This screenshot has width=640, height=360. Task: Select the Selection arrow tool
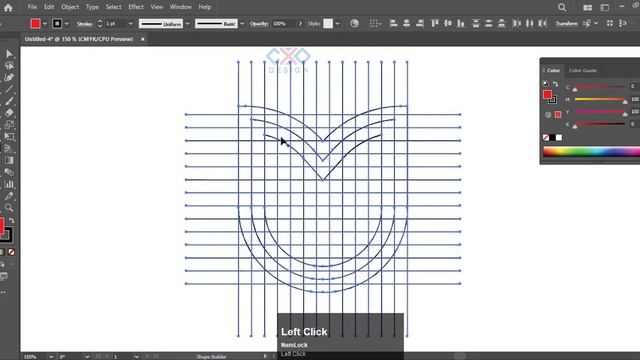pos(9,54)
